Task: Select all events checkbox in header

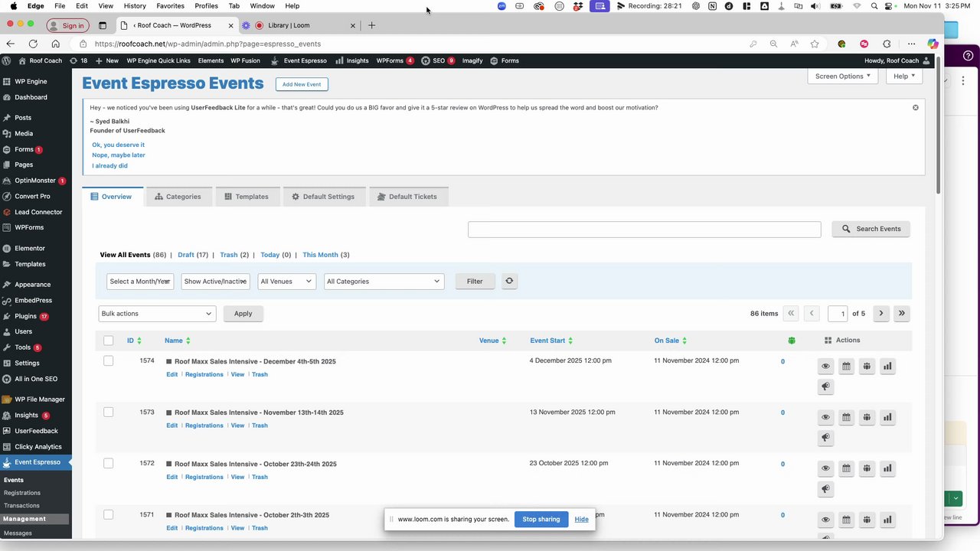Action: coord(108,341)
